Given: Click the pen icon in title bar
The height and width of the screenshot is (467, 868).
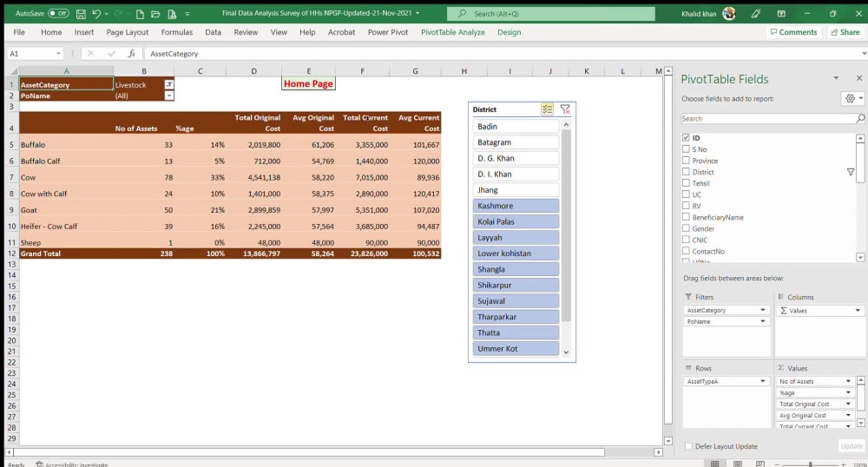Looking at the screenshot, I should tap(756, 14).
